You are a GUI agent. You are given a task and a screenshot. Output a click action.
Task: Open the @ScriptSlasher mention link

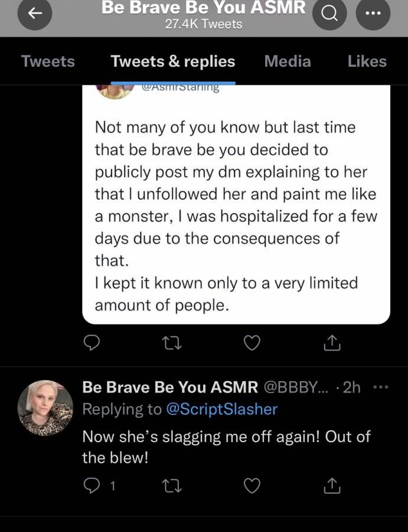tap(221, 409)
